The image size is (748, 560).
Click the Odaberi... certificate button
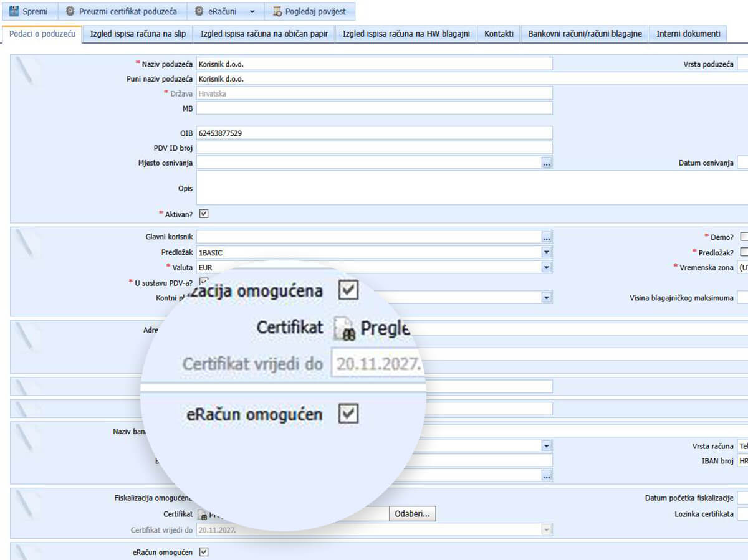[412, 514]
